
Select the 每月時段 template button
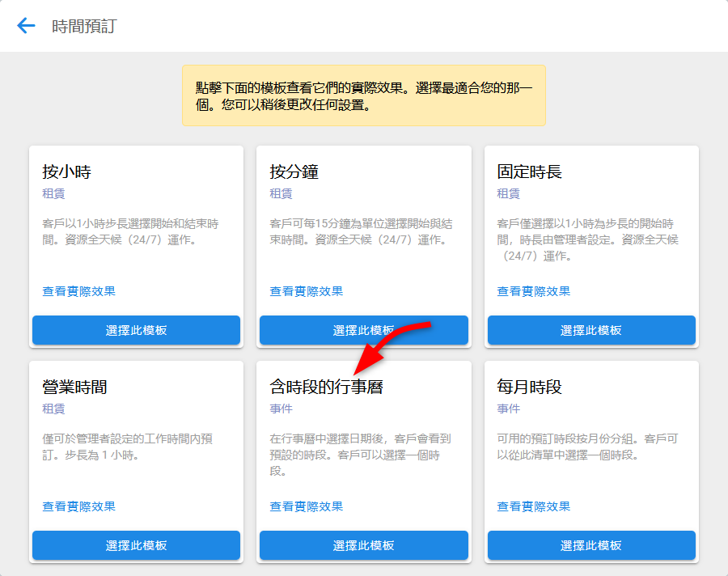click(x=591, y=545)
